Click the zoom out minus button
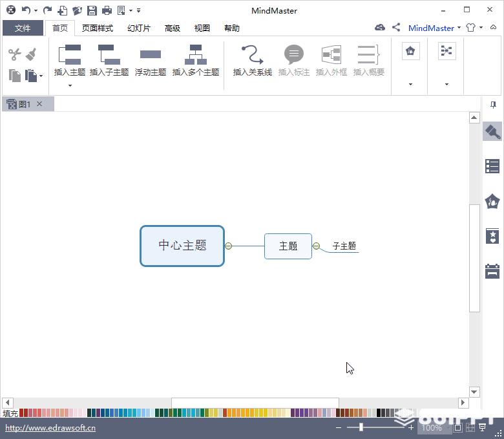 click(338, 428)
